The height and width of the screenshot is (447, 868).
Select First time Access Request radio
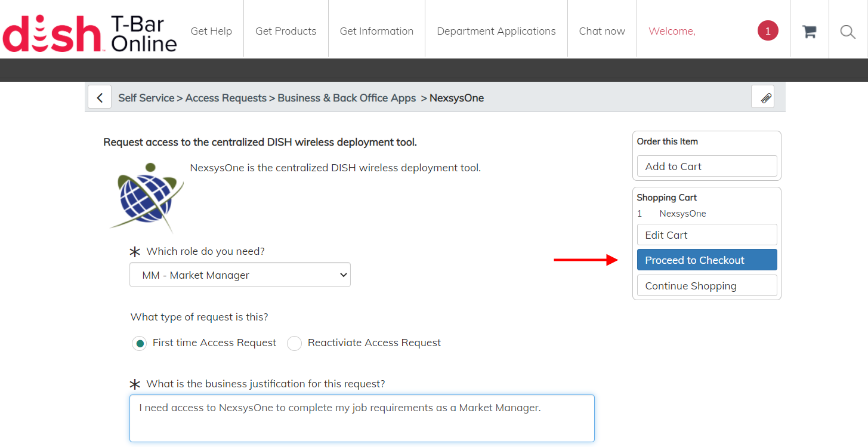(139, 343)
